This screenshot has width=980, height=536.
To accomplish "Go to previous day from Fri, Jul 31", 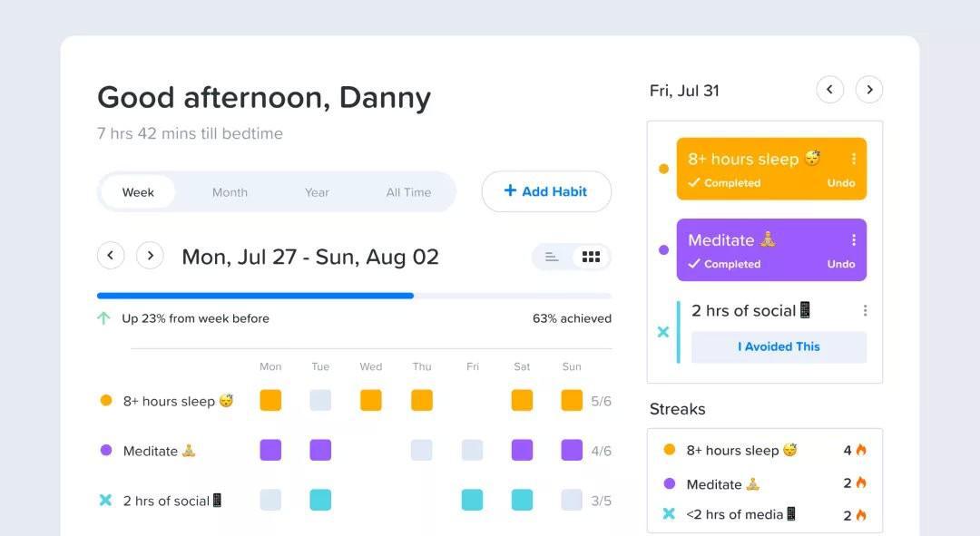I will (x=830, y=90).
